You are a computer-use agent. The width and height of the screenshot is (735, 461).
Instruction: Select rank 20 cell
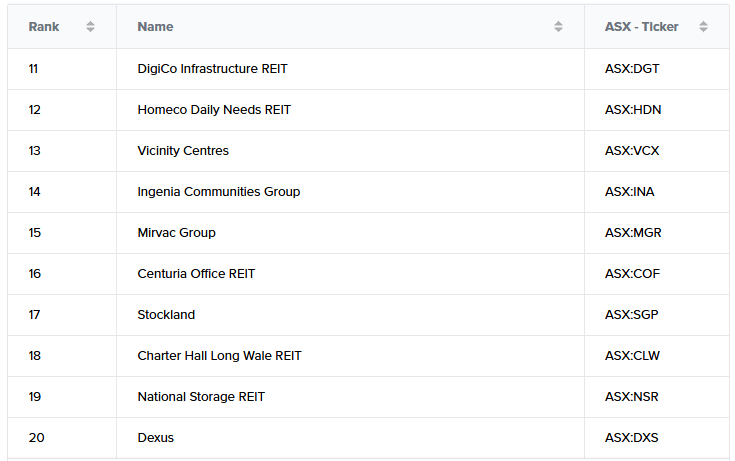point(35,438)
